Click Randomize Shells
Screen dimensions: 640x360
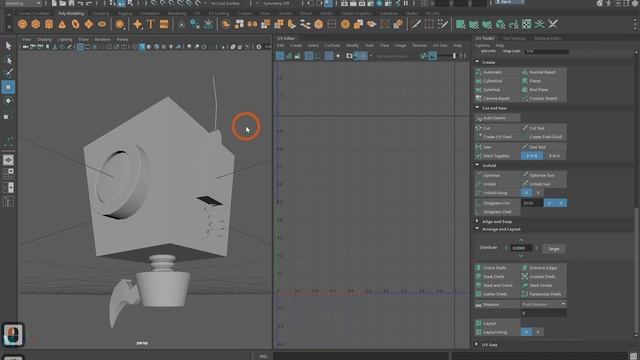544,294
